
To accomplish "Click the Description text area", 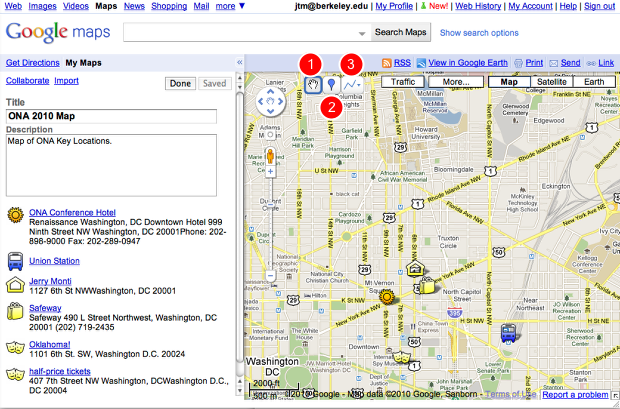I will pos(111,165).
